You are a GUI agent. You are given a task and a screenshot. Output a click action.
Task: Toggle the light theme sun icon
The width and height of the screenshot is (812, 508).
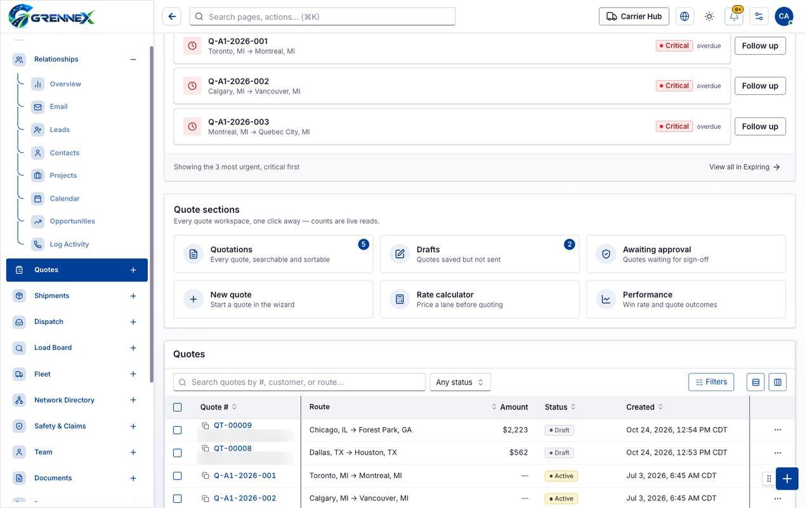coord(709,17)
